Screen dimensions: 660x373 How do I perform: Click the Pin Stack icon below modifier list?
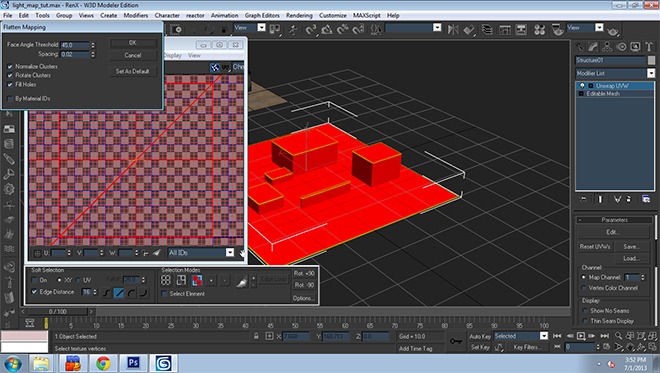(x=583, y=199)
